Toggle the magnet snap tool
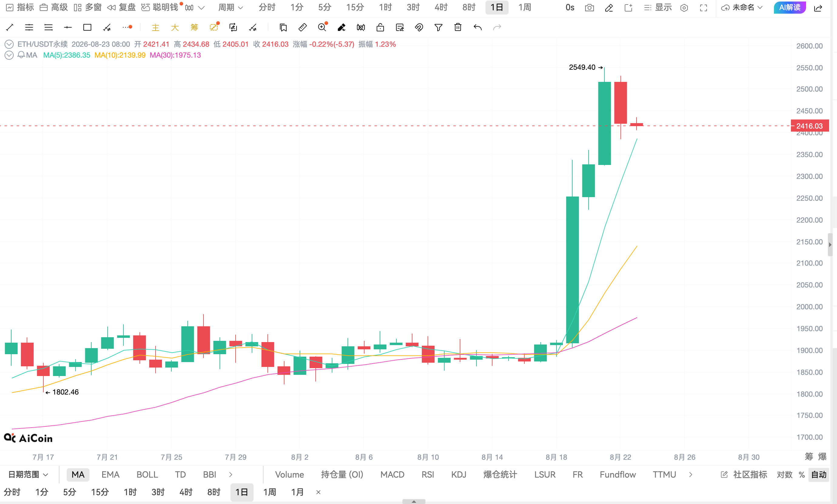This screenshot has height=504, width=837. [x=419, y=28]
